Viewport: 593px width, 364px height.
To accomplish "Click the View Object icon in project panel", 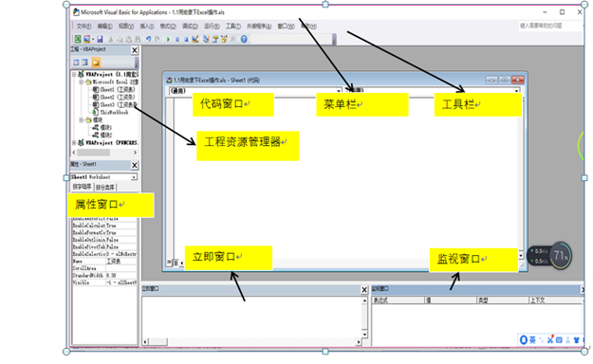I will click(x=85, y=63).
